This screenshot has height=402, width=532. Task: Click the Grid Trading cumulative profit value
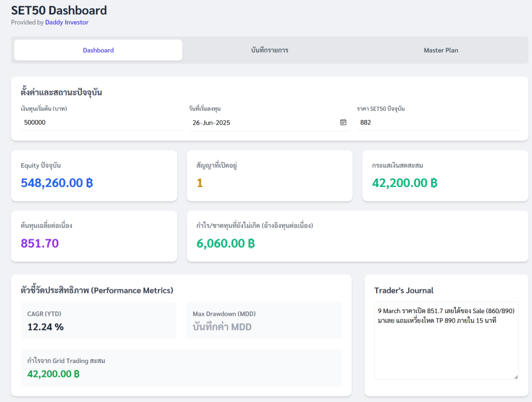pos(53,373)
